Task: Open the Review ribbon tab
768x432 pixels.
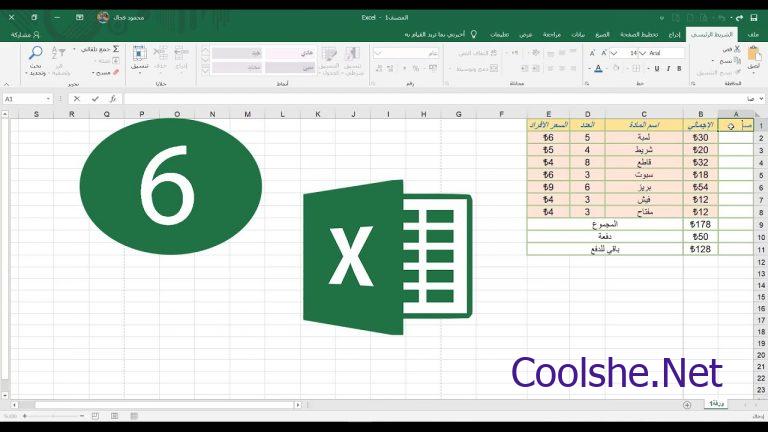Action: (552, 35)
